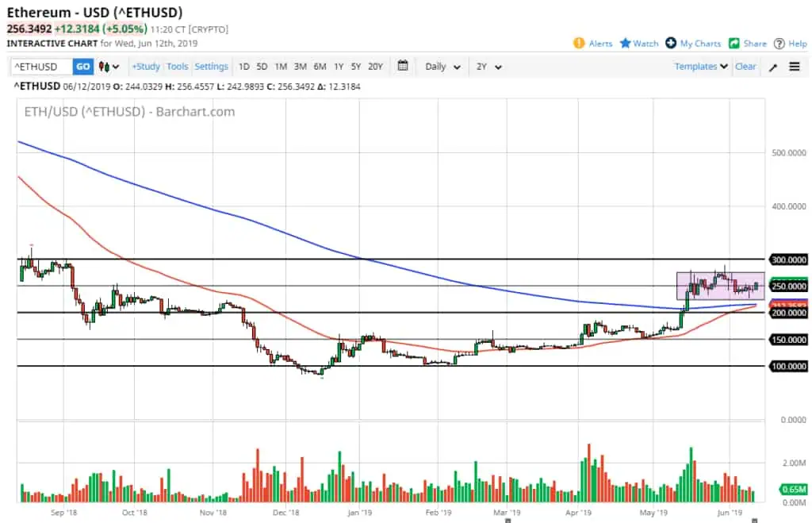The height and width of the screenshot is (523, 812).
Task: Select the 1D time range
Action: coord(244,67)
